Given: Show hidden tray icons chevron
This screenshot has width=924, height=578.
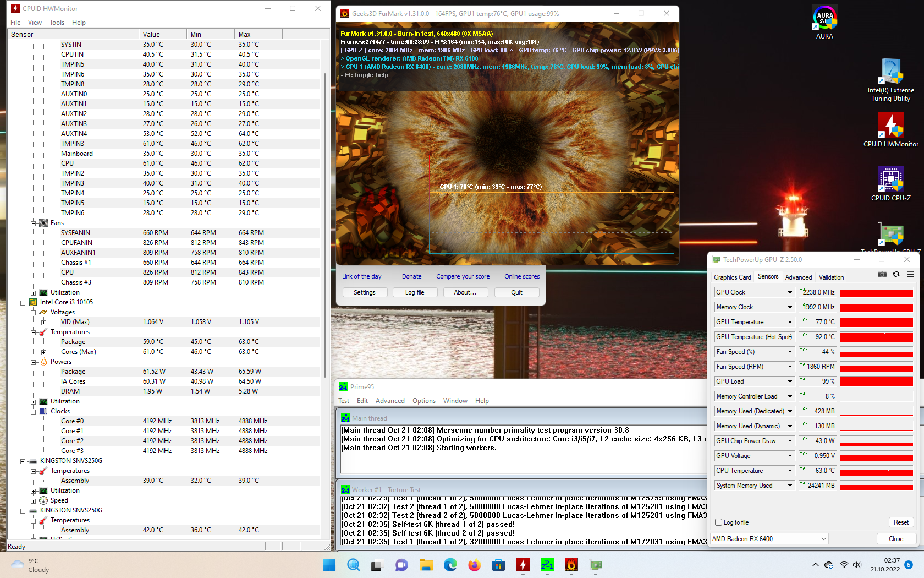Looking at the screenshot, I should tap(815, 565).
